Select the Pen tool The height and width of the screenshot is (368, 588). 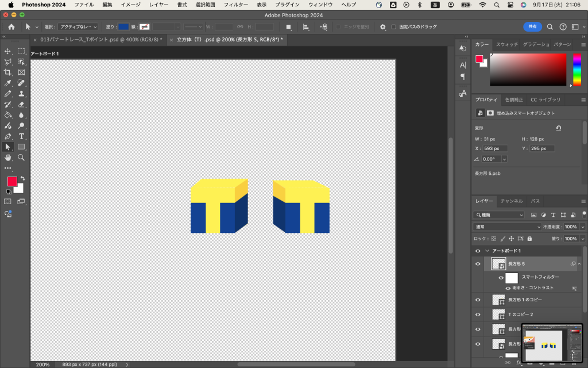(8, 136)
